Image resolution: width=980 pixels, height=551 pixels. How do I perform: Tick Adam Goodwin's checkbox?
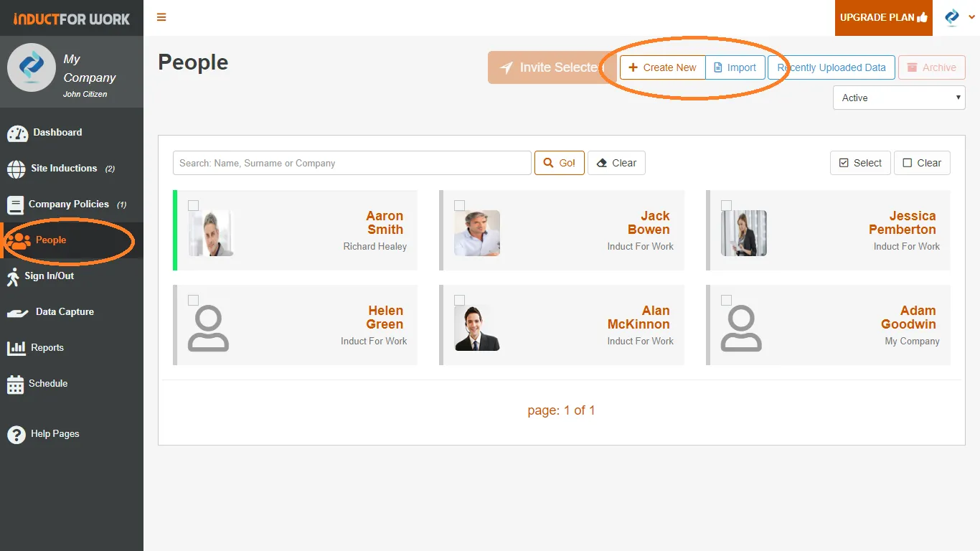pyautogui.click(x=726, y=300)
